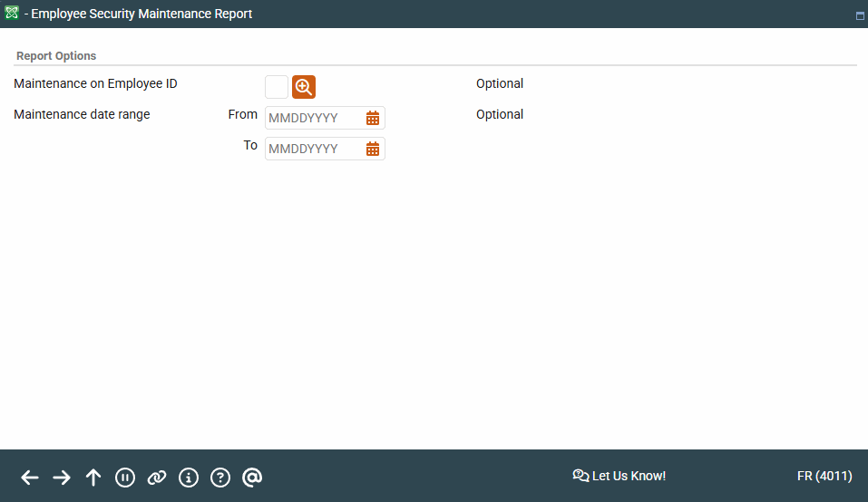This screenshot has width=868, height=502.
Task: Click the pause icon in bottom toolbar
Action: tap(125, 478)
